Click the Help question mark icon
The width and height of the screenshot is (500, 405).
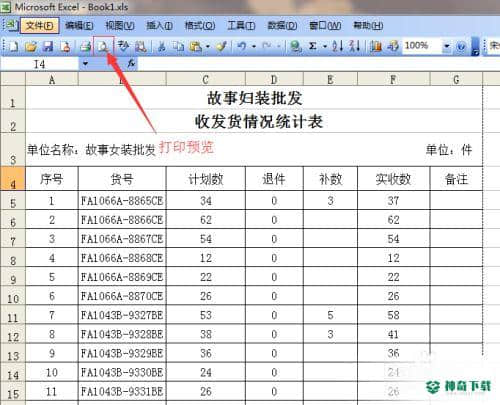point(461,46)
